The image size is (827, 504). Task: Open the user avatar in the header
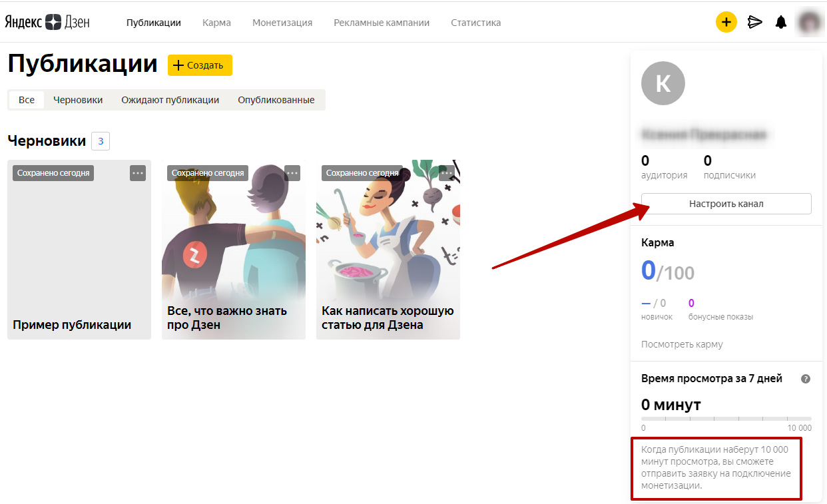point(809,23)
